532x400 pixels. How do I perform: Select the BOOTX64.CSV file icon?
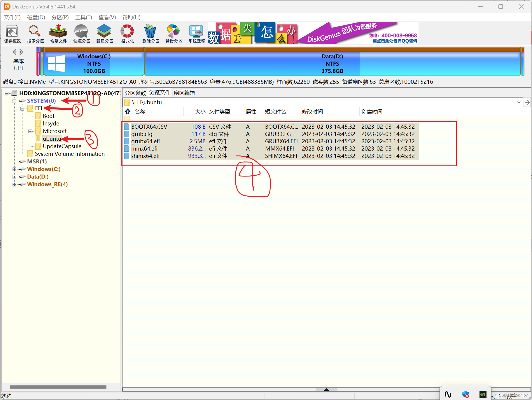127,127
